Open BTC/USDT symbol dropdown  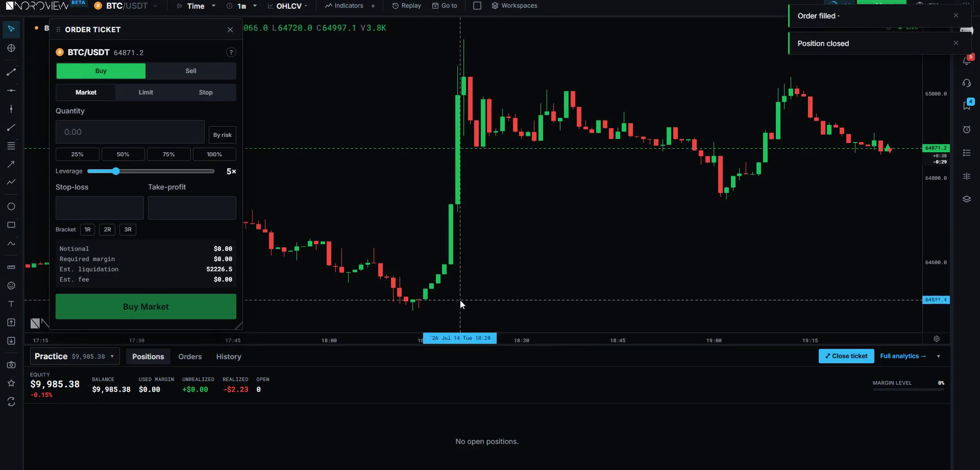pos(126,6)
